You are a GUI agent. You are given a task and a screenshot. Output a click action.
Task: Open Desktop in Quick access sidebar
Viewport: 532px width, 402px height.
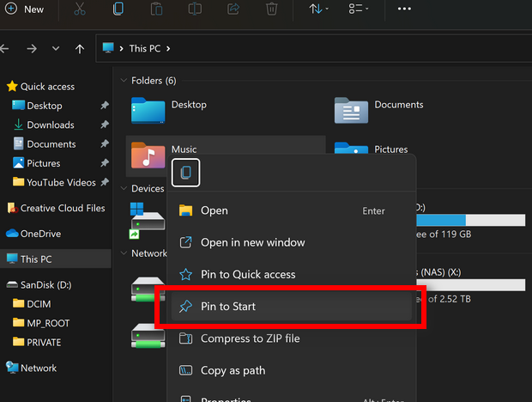point(37,106)
